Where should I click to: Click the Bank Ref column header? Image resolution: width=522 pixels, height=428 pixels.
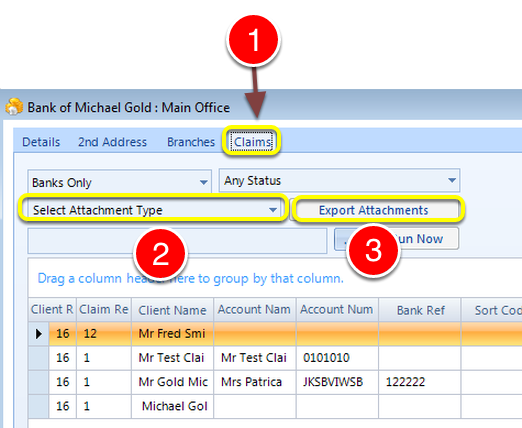coord(420,310)
